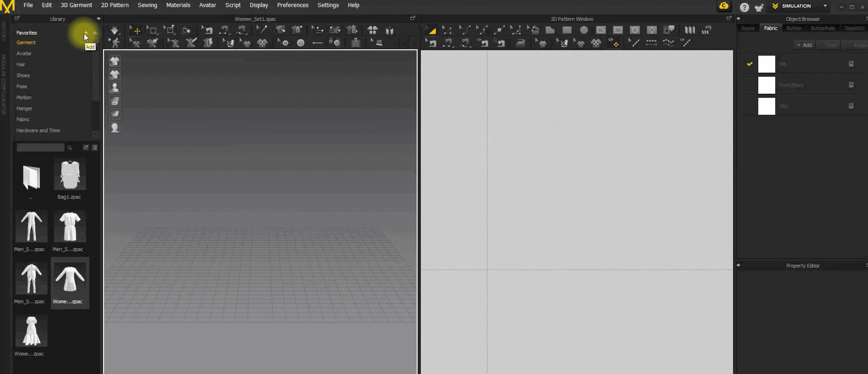
Task: Open the Materials menu
Action: coord(178,5)
